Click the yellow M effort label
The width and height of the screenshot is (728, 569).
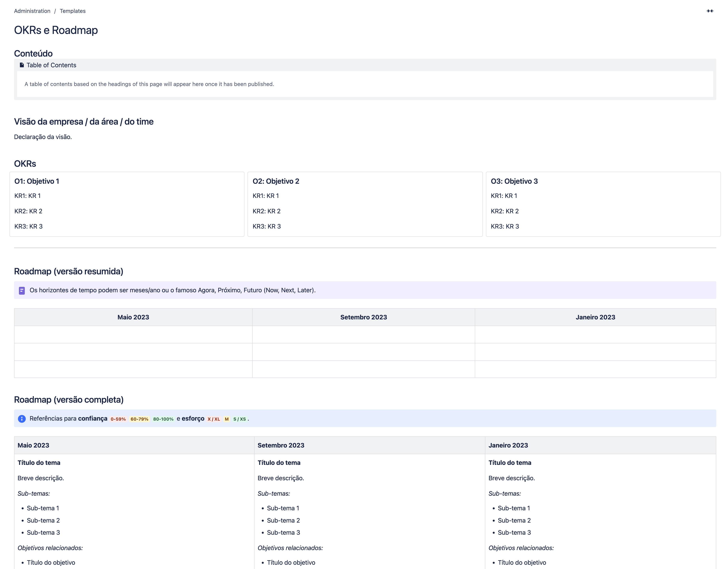227,419
